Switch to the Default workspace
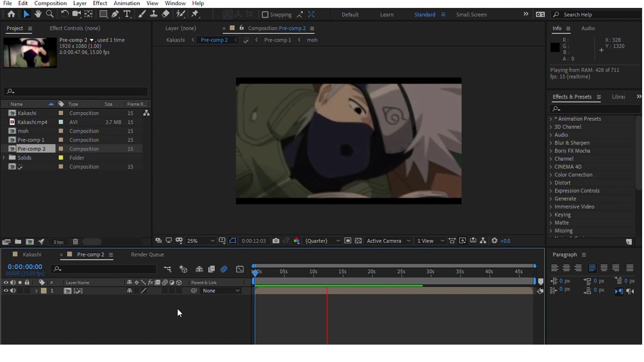The height and width of the screenshot is (362, 644). 351,15
